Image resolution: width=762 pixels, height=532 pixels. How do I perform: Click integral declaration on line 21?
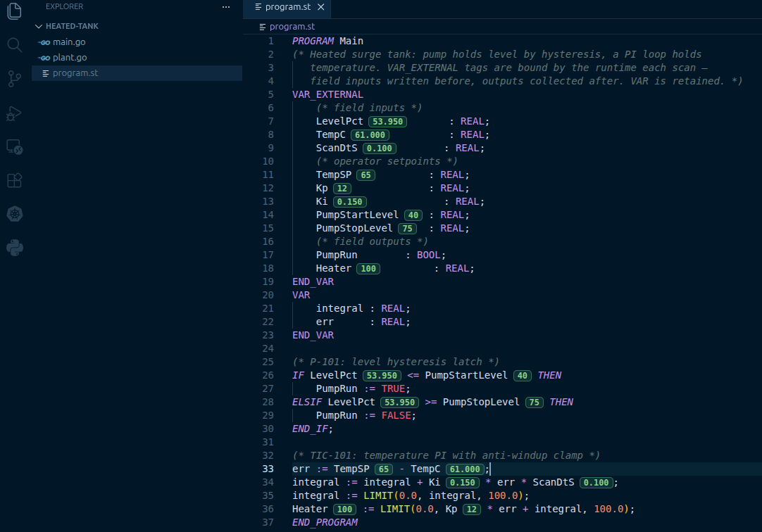[339, 308]
